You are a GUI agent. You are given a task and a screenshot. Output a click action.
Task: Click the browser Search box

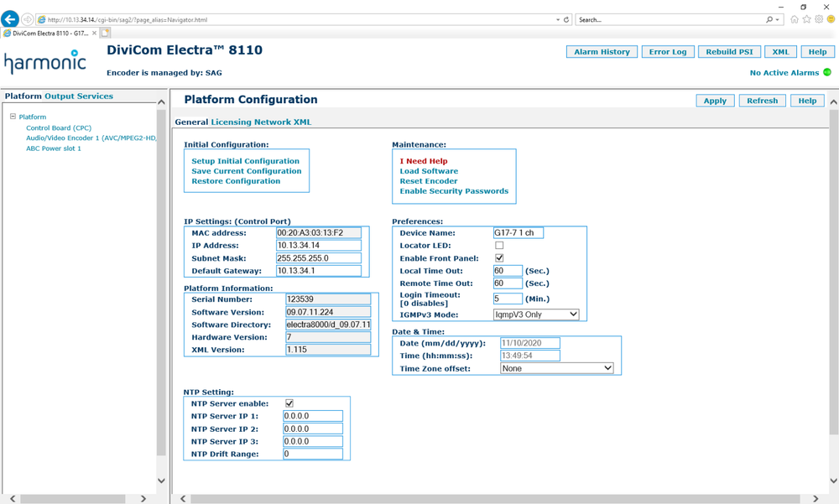click(x=671, y=20)
